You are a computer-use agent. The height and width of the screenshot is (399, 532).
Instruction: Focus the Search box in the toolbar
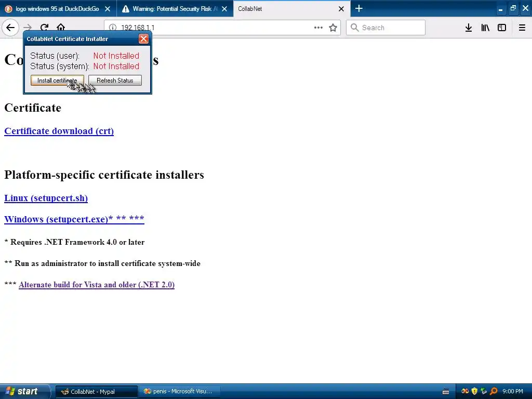[x=386, y=28]
